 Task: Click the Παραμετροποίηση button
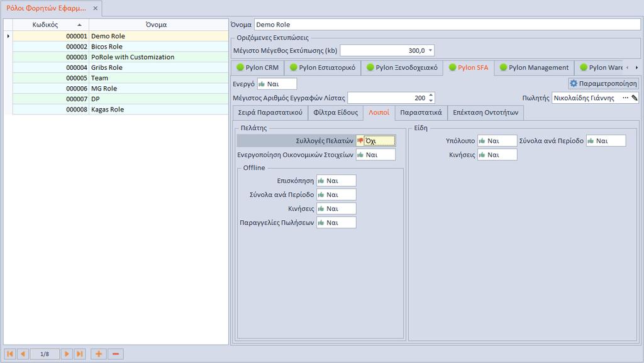(603, 84)
